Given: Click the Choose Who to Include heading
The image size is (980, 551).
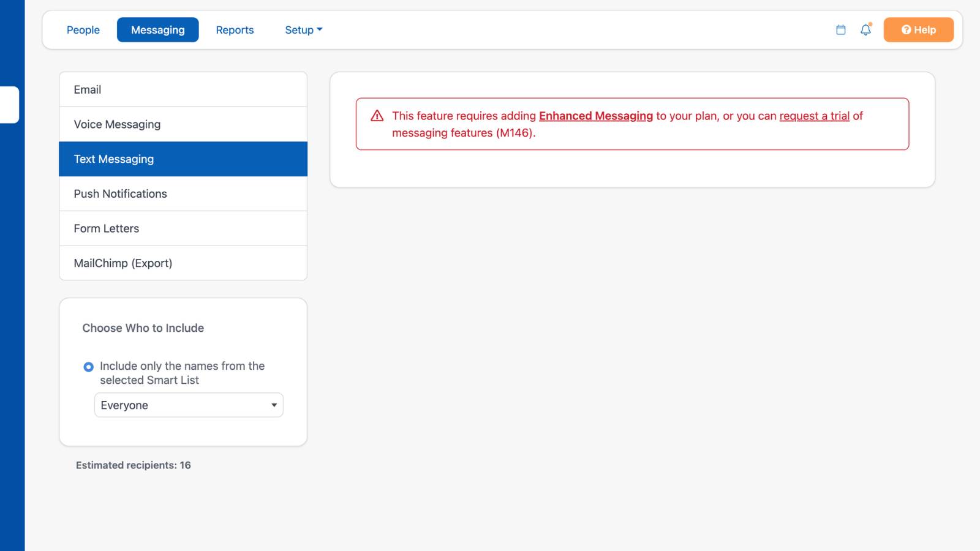Looking at the screenshot, I should (143, 328).
